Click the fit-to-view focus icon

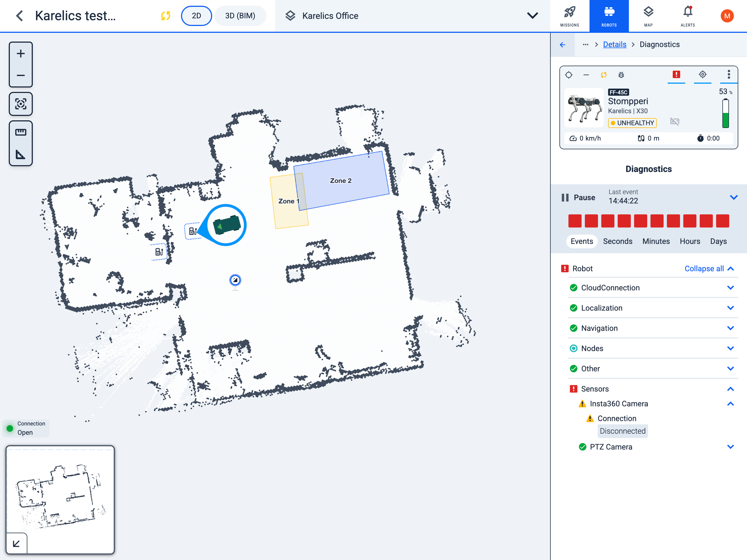(x=21, y=104)
